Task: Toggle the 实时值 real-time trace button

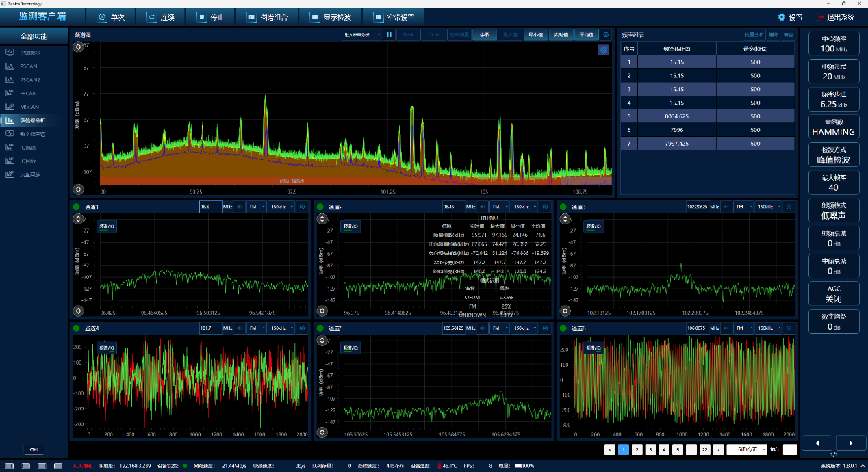Action: tap(561, 34)
